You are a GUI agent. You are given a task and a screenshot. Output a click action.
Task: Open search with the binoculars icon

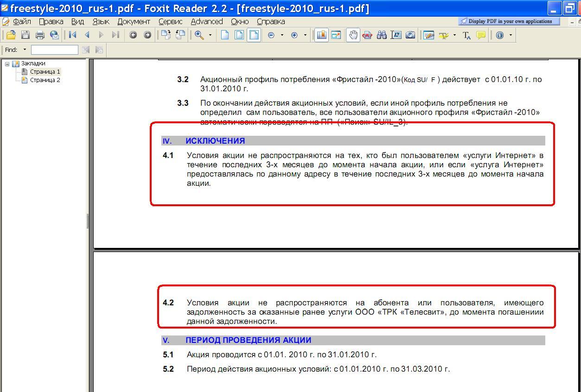(382, 35)
